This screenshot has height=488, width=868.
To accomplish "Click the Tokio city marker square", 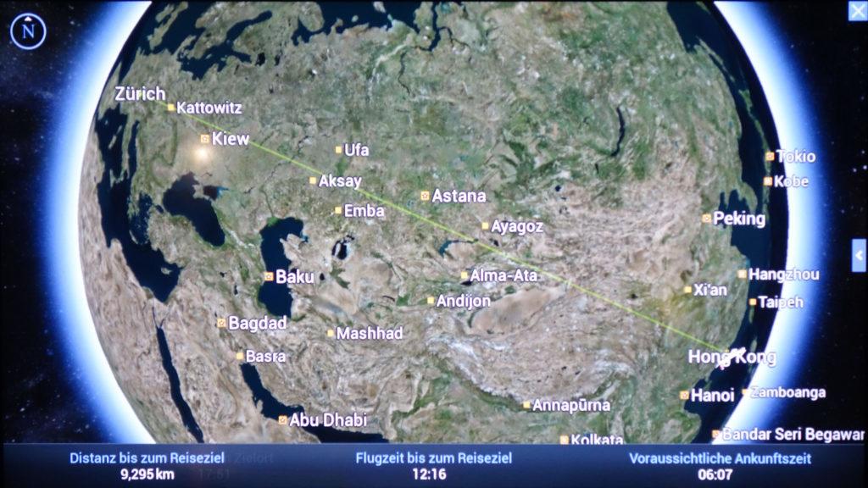I will (x=770, y=157).
